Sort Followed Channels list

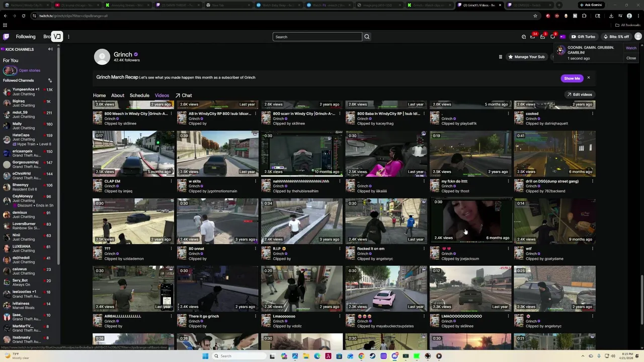point(50,80)
